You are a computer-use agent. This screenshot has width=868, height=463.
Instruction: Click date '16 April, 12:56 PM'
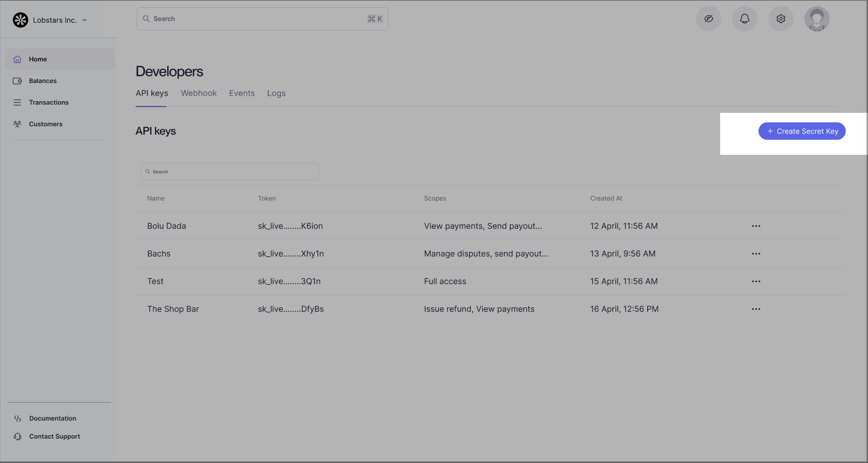624,309
